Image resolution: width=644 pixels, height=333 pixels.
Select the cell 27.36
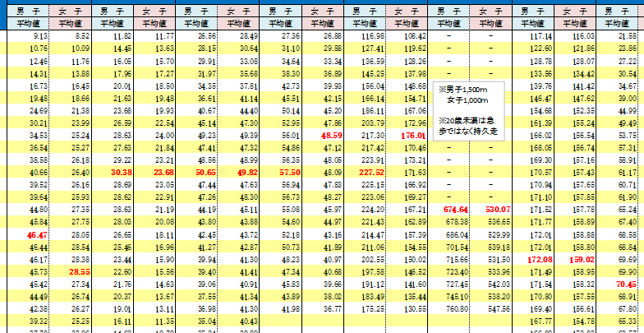coord(291,36)
